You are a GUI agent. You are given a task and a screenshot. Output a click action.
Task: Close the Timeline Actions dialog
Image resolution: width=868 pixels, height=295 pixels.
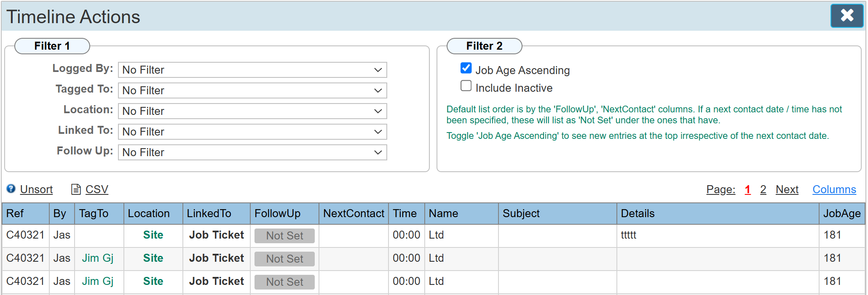click(x=847, y=16)
